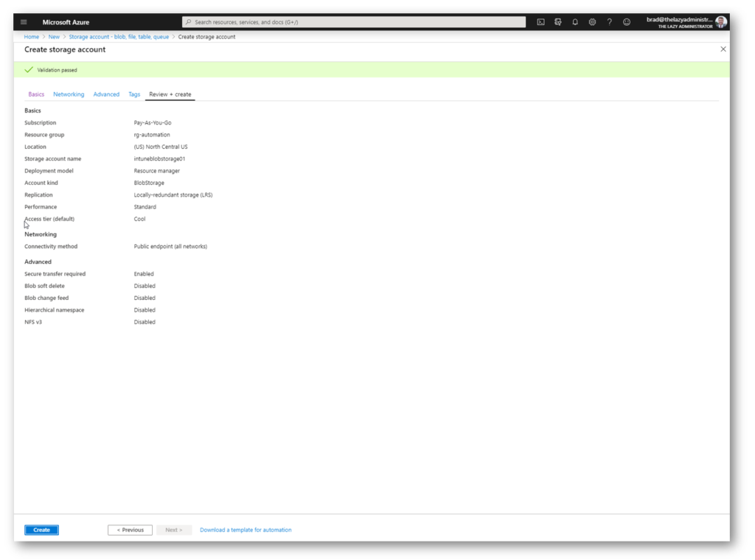This screenshot has width=755, height=560.
Task: Click the NFS v3 label
Action: point(33,322)
